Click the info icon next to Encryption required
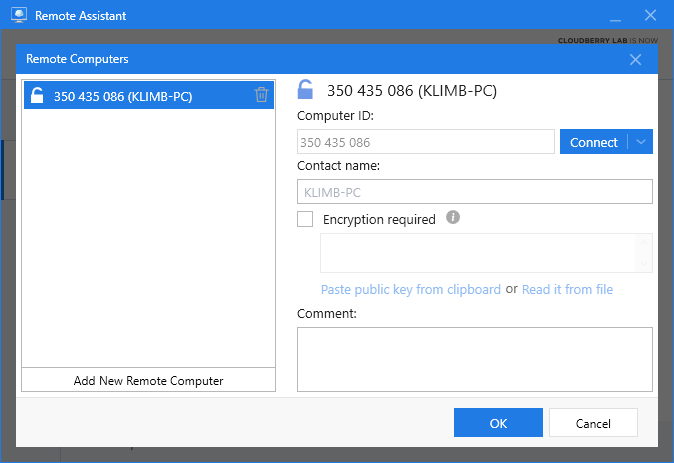Screen dimensions: 674x463 (452, 218)
